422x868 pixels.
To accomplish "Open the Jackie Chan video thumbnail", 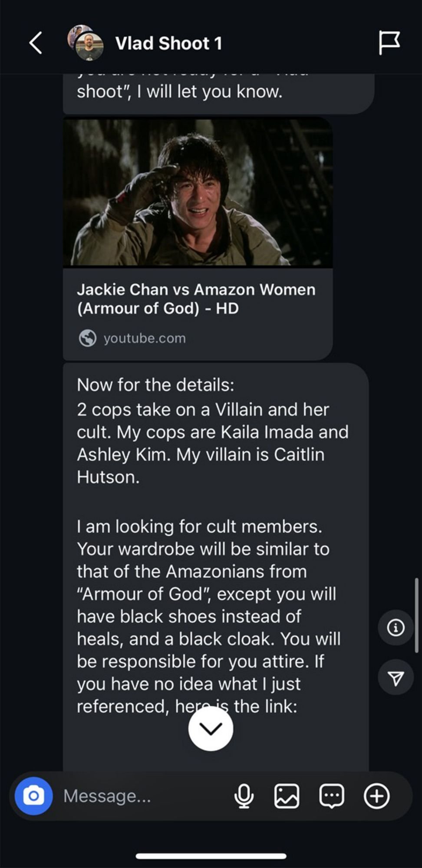I will point(198,192).
